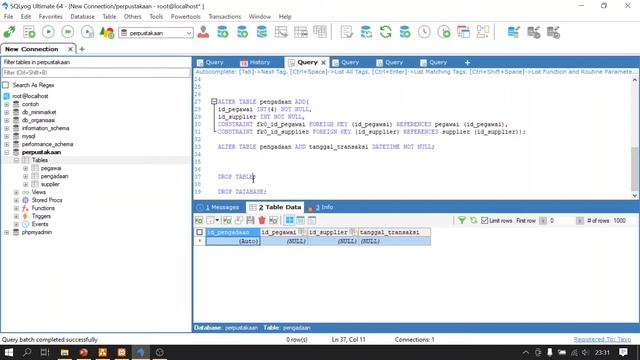Click the green filter funnel icon
The height and width of the screenshot is (360, 640).
(462, 220)
